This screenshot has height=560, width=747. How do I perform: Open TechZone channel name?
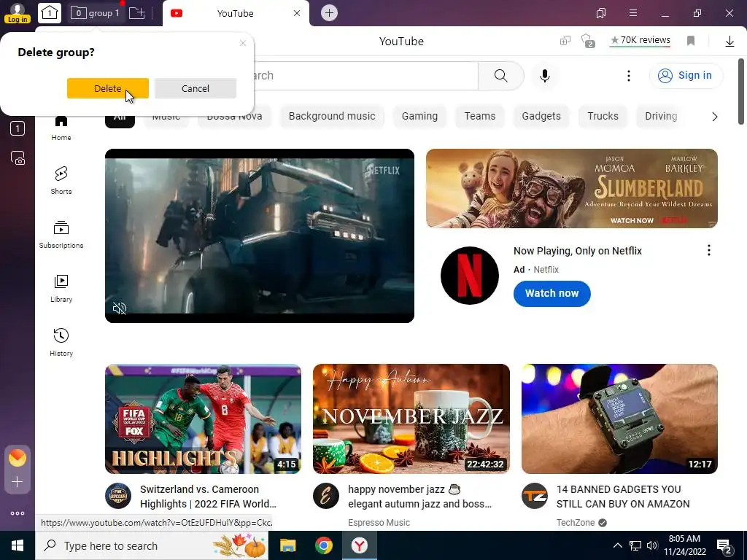tap(576, 522)
